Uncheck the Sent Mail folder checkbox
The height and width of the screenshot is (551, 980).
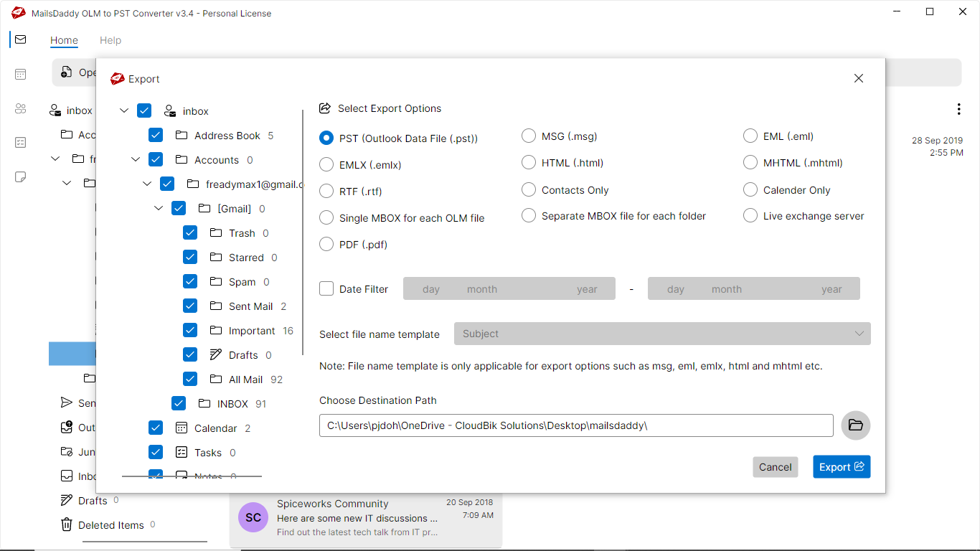click(190, 306)
